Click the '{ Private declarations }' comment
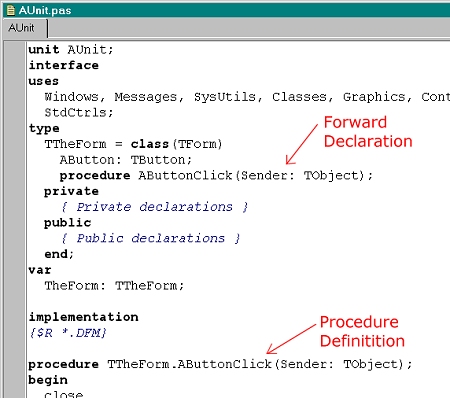 [x=155, y=207]
